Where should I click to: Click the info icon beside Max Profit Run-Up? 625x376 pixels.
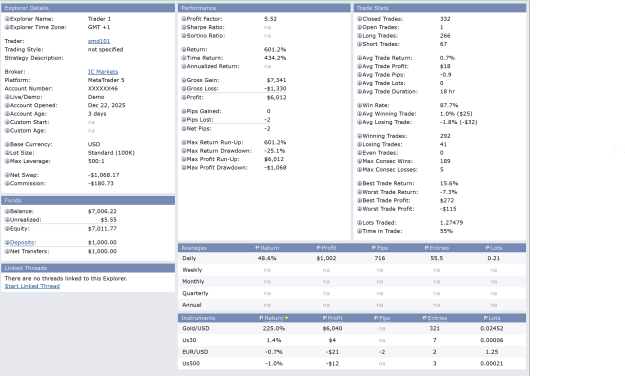click(184, 159)
